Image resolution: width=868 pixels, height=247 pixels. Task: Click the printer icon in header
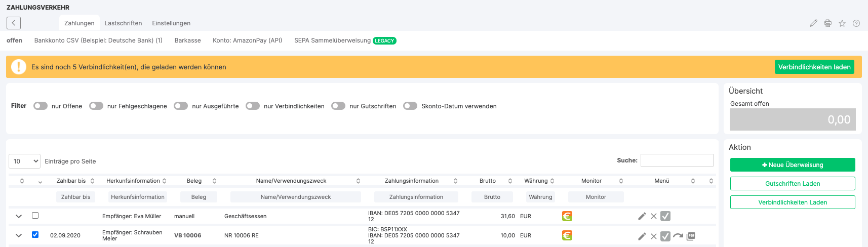tap(827, 23)
